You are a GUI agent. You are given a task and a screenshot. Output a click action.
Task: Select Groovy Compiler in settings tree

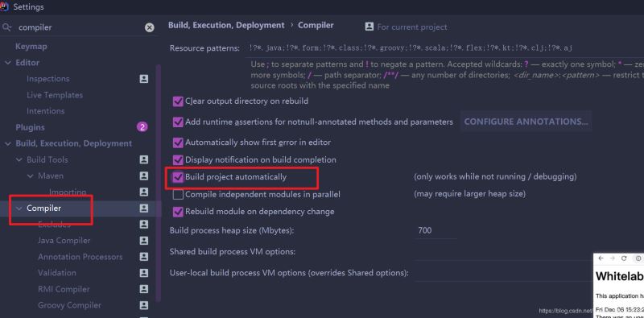point(69,305)
